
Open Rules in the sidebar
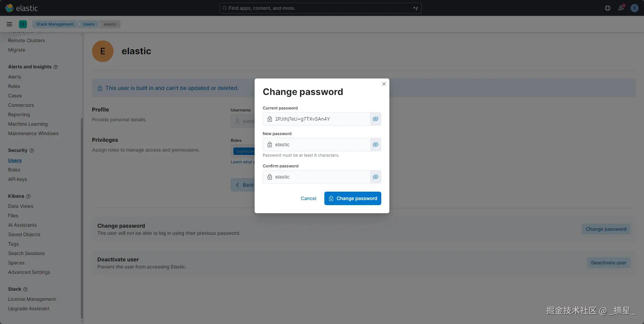pyautogui.click(x=14, y=86)
